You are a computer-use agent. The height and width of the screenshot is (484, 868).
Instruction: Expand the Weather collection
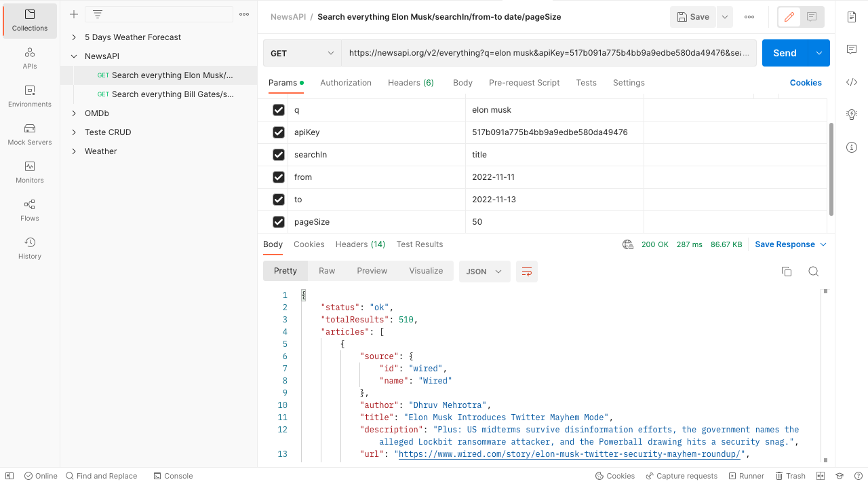[x=74, y=151]
